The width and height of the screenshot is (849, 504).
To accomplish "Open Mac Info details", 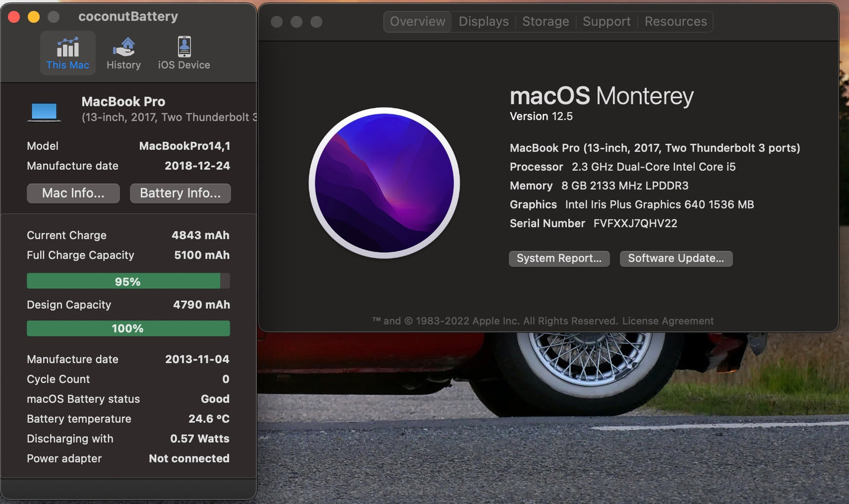I will pos(73,193).
